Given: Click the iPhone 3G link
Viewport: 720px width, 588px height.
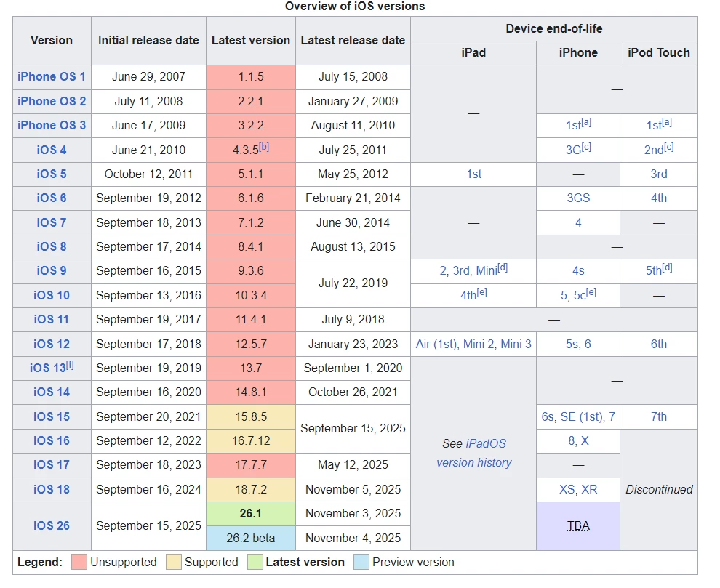Looking at the screenshot, I should pos(573,150).
